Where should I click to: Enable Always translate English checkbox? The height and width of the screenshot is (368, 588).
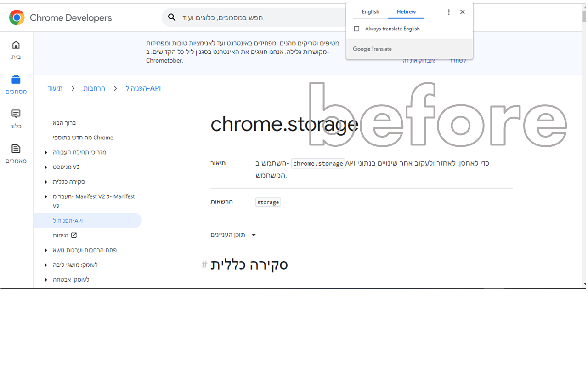pos(356,29)
